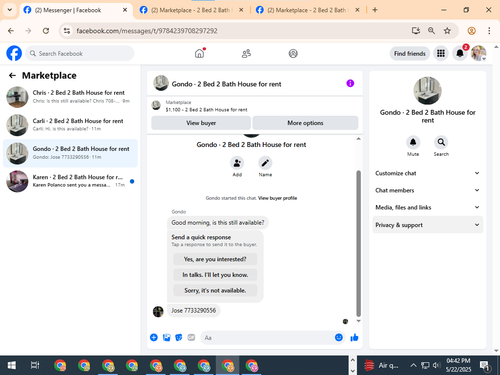
Task: Click Find friends button
Action: pos(410,53)
